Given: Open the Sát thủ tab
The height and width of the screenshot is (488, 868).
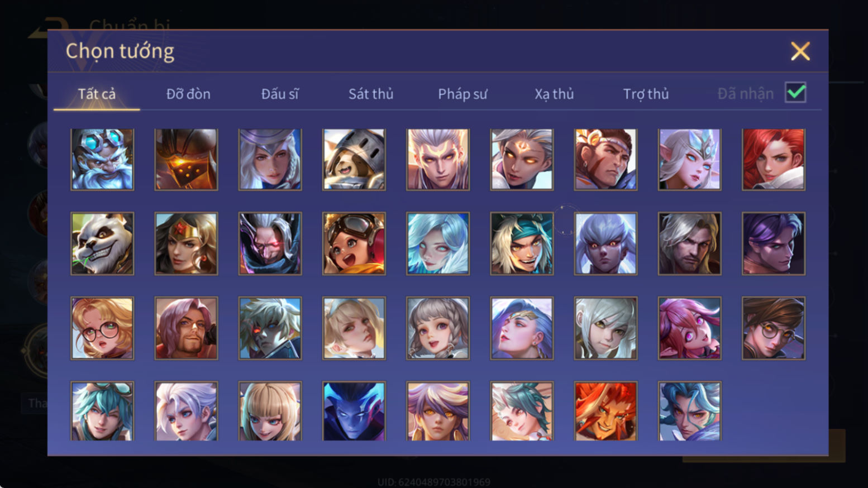Looking at the screenshot, I should click(371, 94).
